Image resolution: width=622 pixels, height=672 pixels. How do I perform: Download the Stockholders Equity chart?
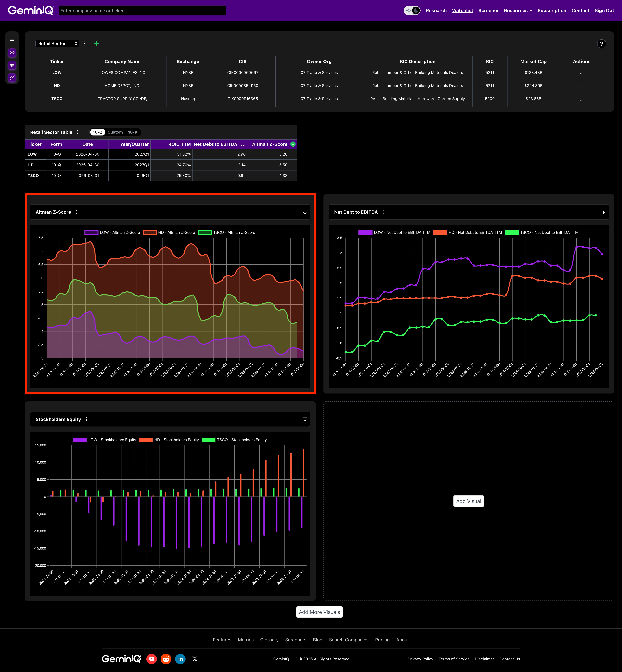(x=305, y=419)
